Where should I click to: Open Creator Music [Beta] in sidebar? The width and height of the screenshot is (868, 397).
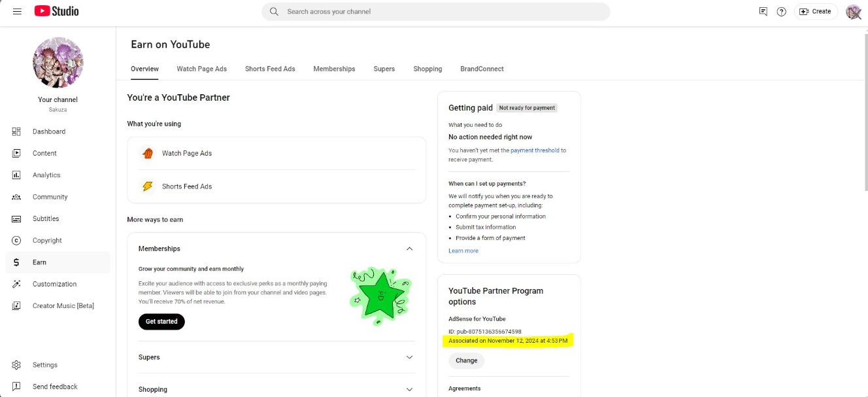pos(58,306)
